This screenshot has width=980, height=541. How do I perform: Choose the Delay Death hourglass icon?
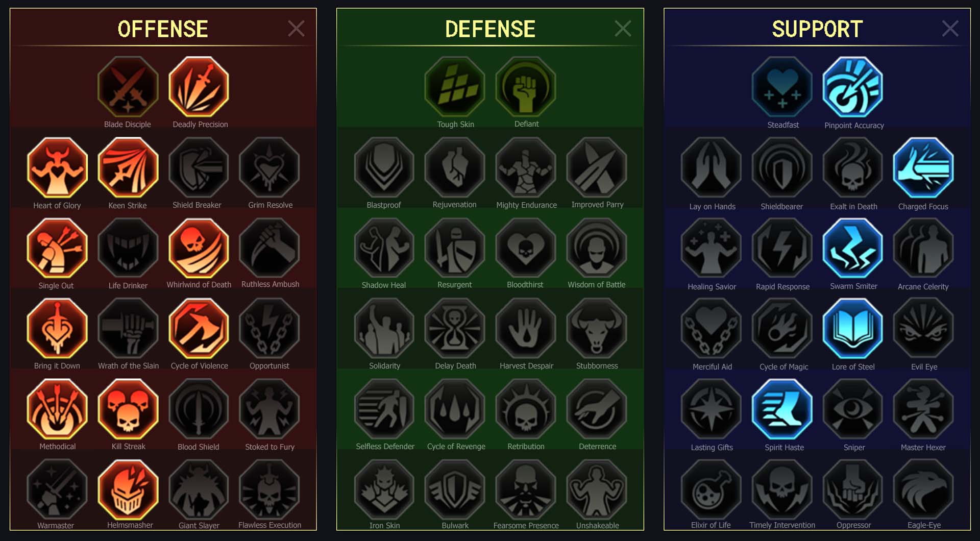pos(455,329)
